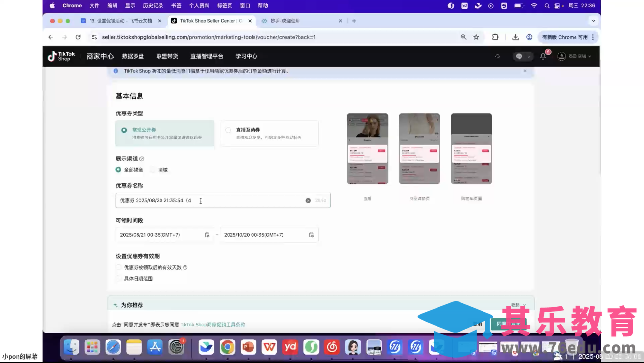Clear coupon name with the circular x icon

point(308,200)
